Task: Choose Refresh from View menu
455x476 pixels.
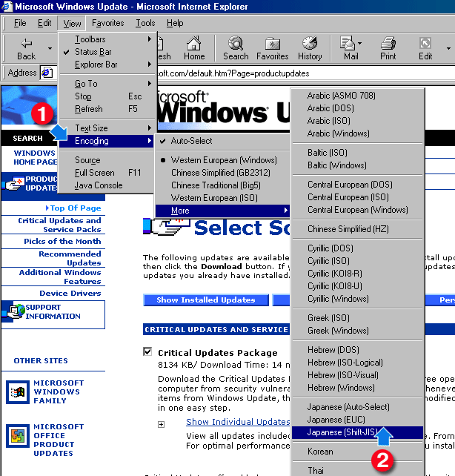Action: pyautogui.click(x=107, y=109)
